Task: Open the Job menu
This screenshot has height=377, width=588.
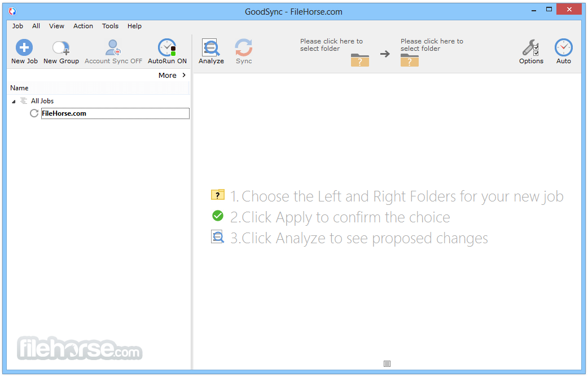Action: click(17, 26)
